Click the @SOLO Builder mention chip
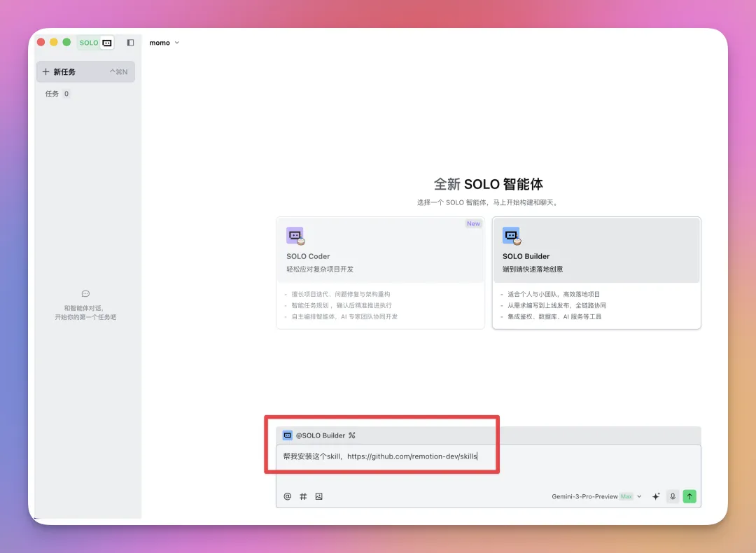This screenshot has height=553, width=756. [321, 435]
